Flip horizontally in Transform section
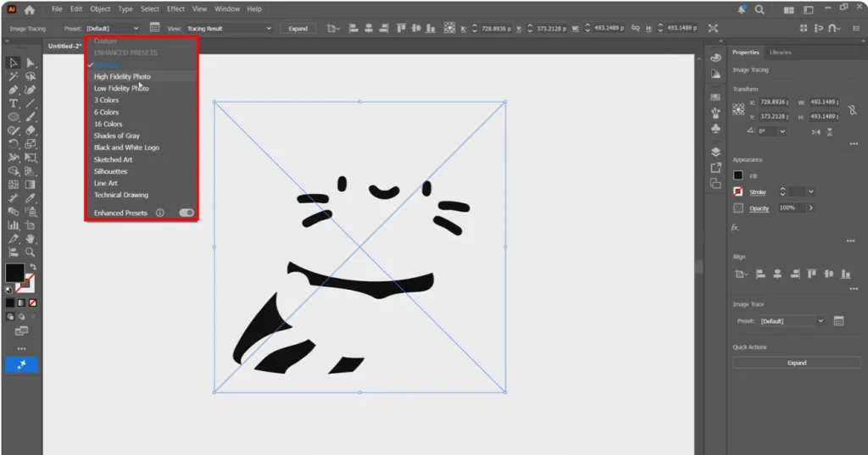This screenshot has width=868, height=455. tap(816, 131)
